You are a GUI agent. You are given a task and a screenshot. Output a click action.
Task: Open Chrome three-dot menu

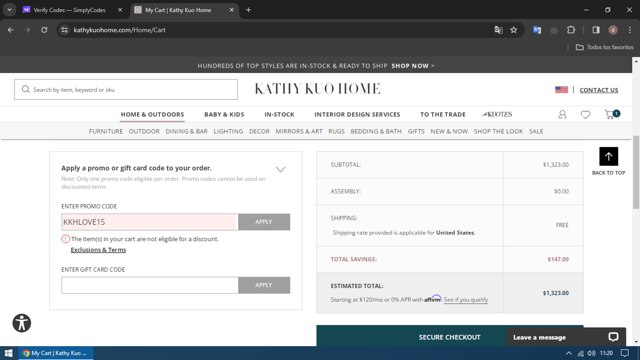[x=630, y=30]
